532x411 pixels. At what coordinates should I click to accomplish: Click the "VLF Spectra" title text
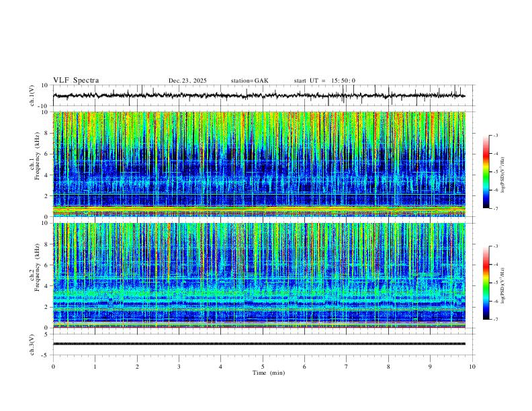point(76,81)
